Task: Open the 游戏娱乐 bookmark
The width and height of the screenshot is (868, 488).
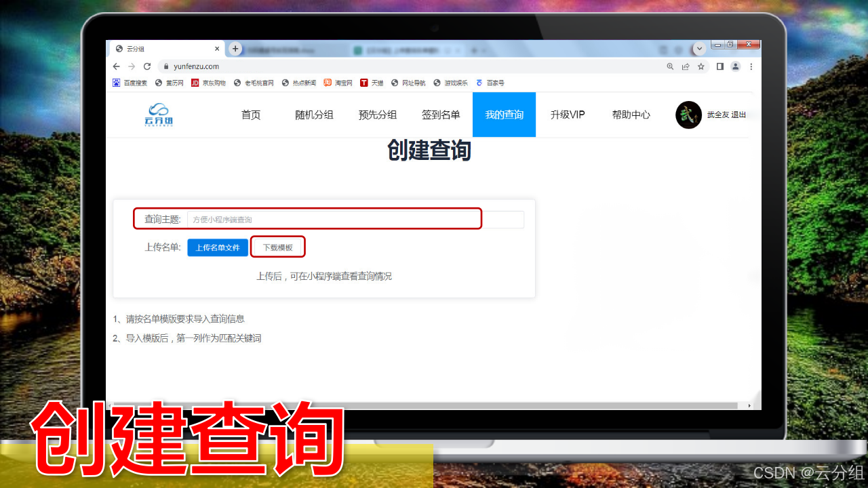Action: click(x=450, y=83)
